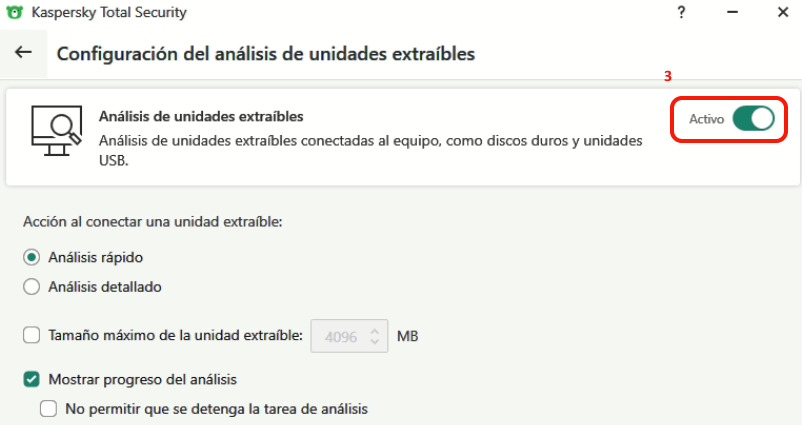
Task: Uncheck Mostrar progreso del análisis
Action: [32, 380]
